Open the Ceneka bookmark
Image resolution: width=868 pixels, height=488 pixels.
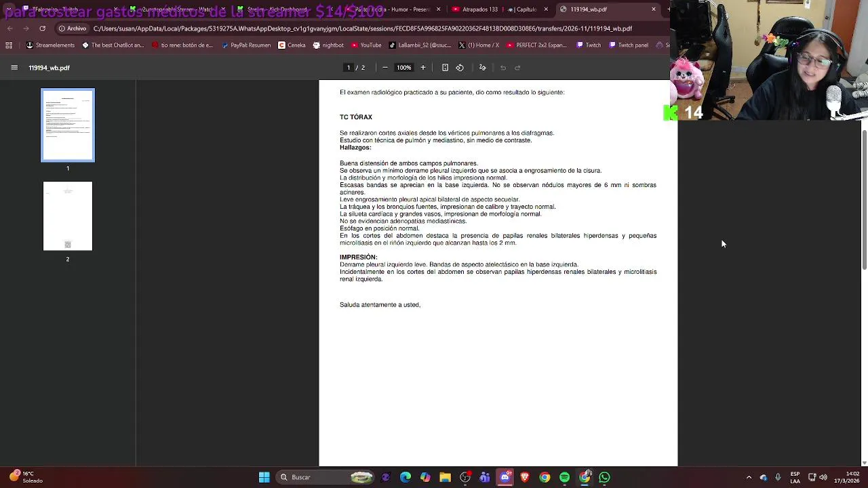tap(292, 45)
